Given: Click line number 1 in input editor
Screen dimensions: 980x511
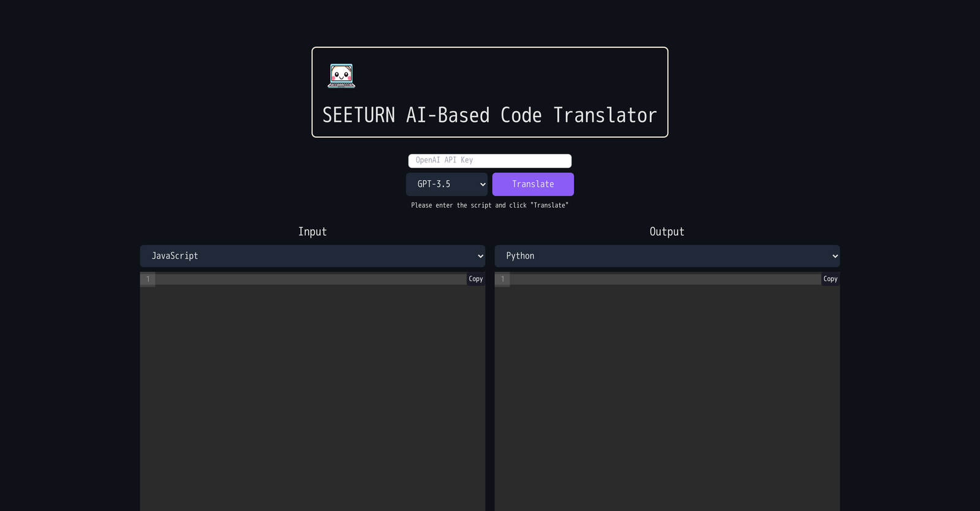Looking at the screenshot, I should 148,279.
